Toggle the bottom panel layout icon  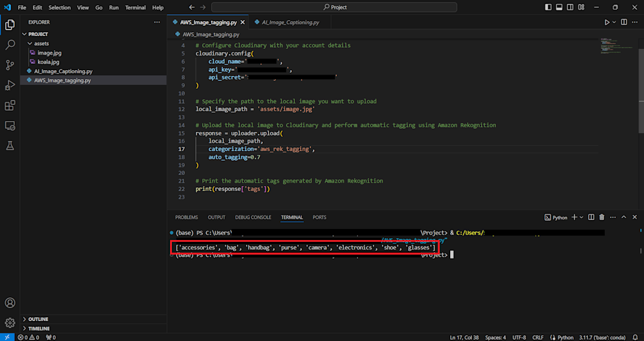[559, 7]
